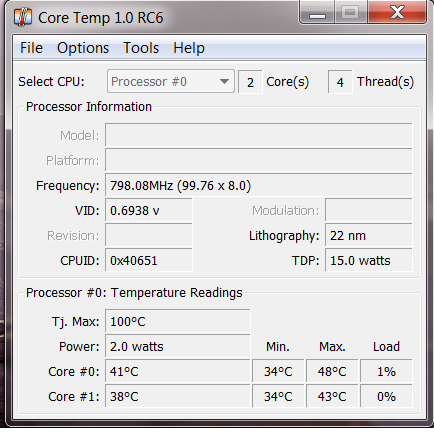This screenshot has width=434, height=432.
Task: Close the Core Temp window
Action: [x=397, y=12]
